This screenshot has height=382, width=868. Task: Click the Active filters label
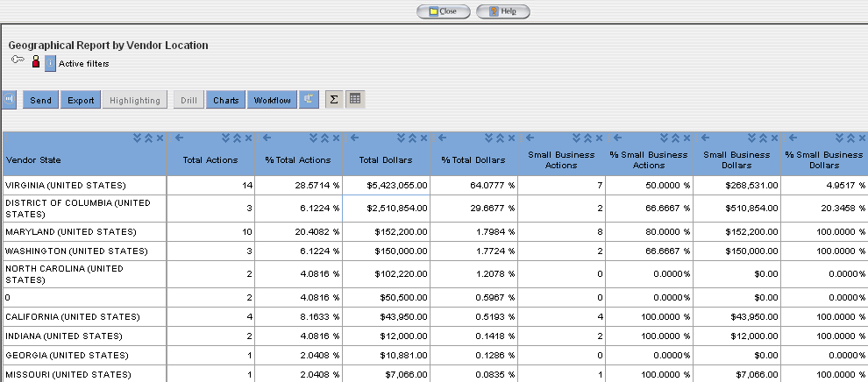(84, 64)
